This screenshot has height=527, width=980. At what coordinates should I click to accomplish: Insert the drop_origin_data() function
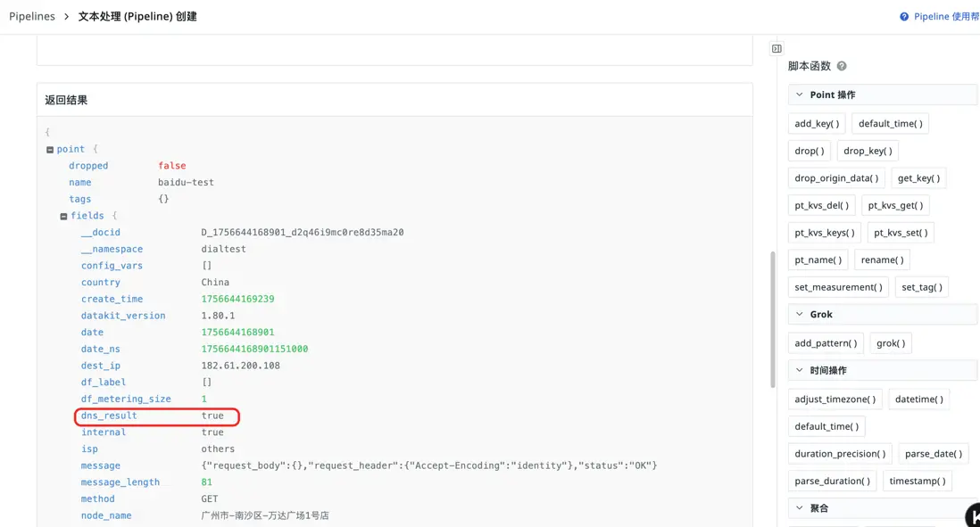(836, 178)
